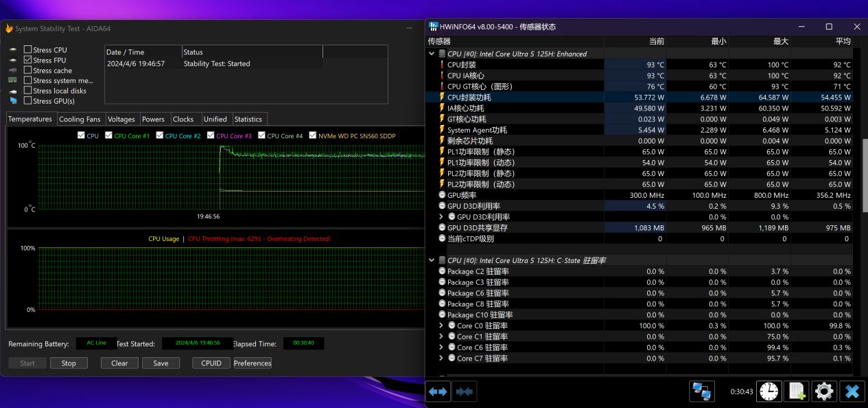Select the Unified tab
Image resolution: width=868 pixels, height=408 pixels.
pyautogui.click(x=215, y=120)
